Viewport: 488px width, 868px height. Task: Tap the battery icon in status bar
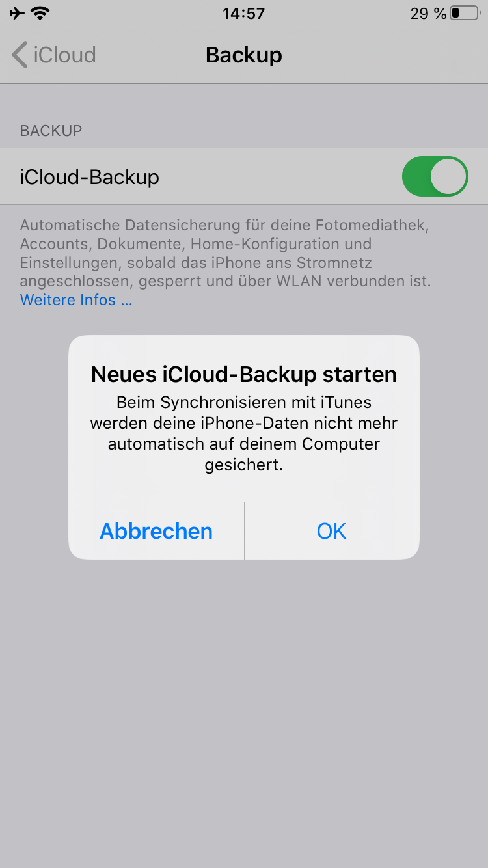point(465,13)
